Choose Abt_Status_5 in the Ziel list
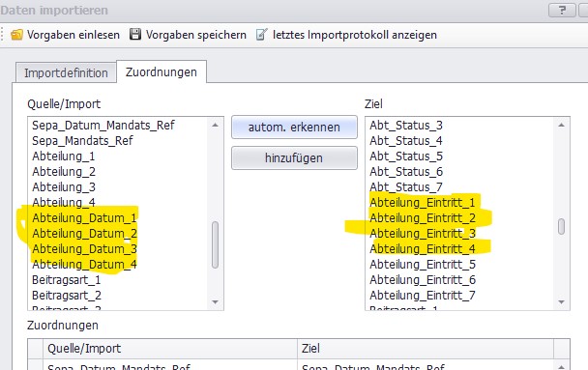The width and height of the screenshot is (588, 370). click(406, 157)
